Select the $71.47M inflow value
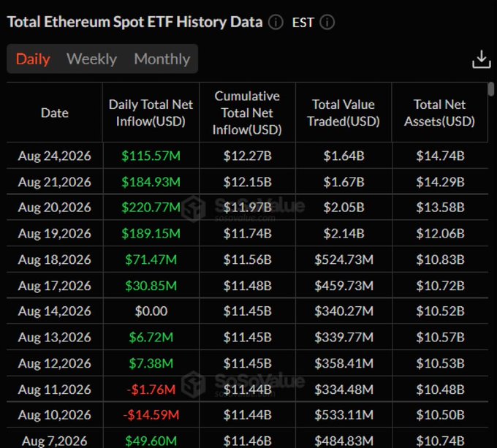 [x=151, y=259]
